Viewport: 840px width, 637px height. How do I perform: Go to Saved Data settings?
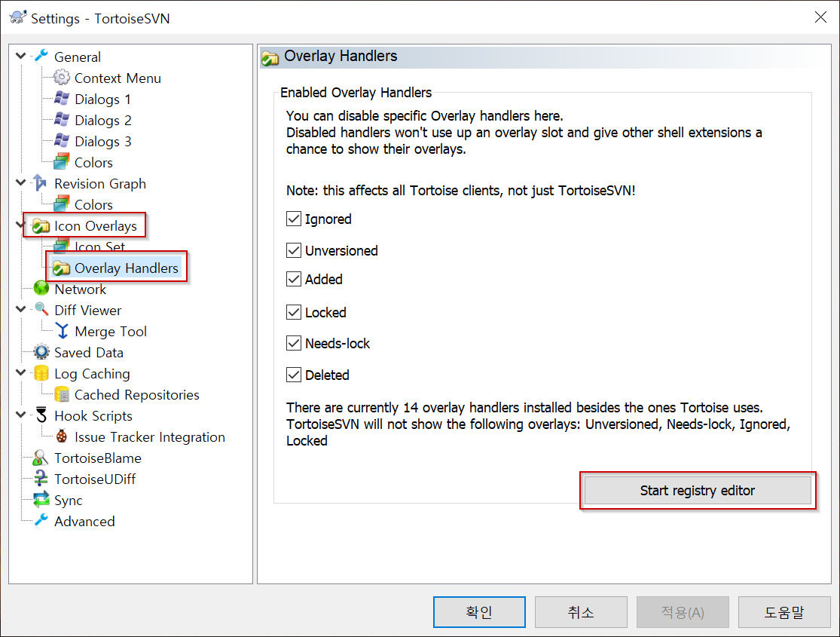(x=88, y=353)
